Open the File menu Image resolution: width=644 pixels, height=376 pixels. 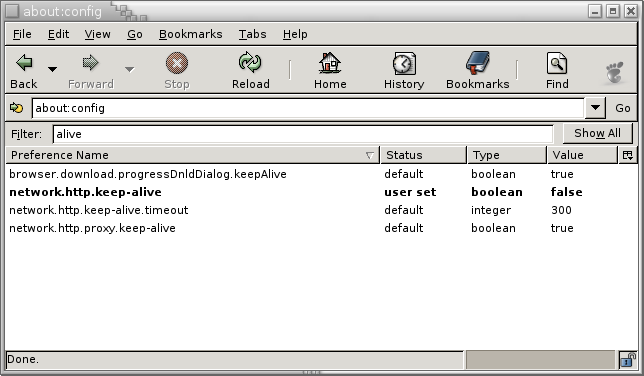pos(22,34)
